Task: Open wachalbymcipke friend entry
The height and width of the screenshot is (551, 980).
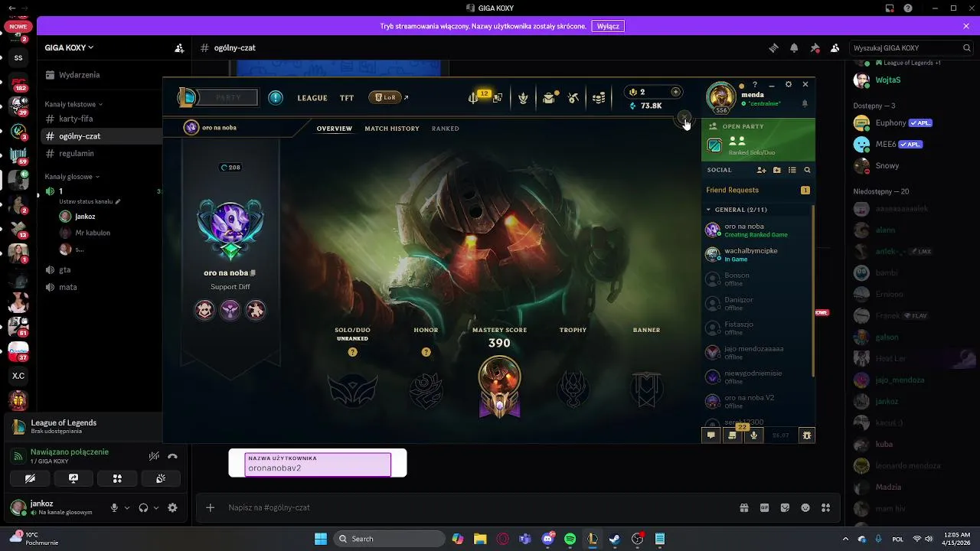Action: [758, 254]
